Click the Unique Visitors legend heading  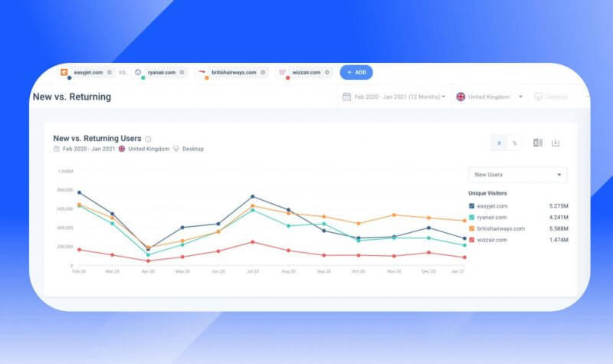point(487,193)
